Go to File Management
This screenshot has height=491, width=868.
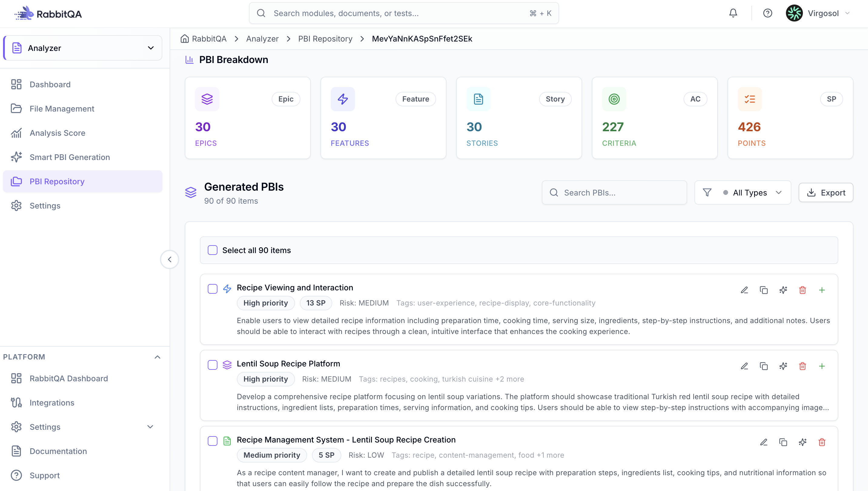(x=83, y=109)
